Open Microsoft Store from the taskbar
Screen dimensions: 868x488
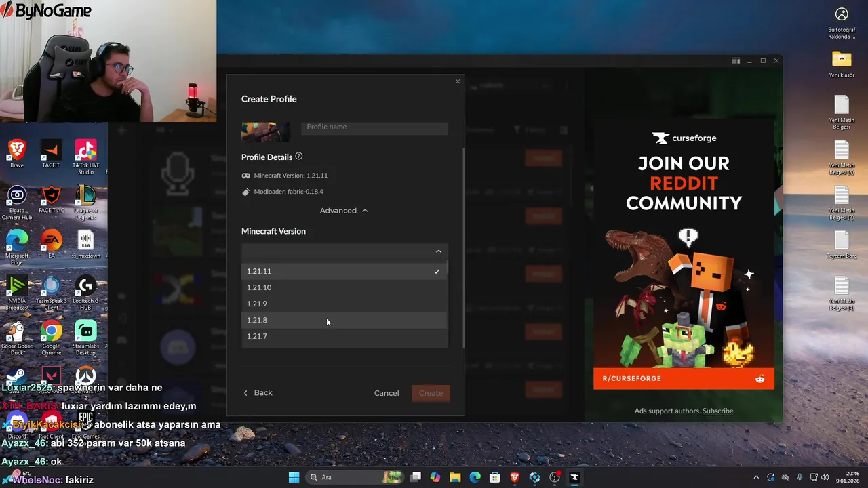tap(495, 477)
